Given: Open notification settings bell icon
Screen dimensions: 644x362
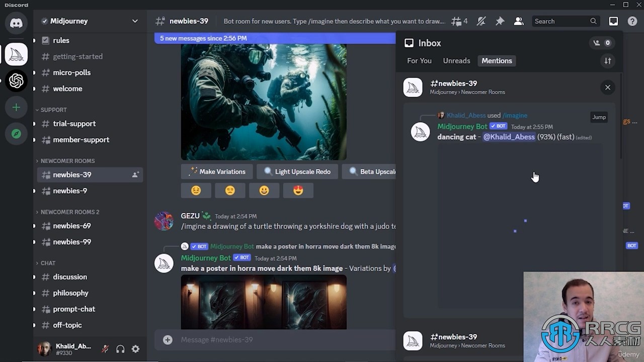Looking at the screenshot, I should pyautogui.click(x=481, y=21).
